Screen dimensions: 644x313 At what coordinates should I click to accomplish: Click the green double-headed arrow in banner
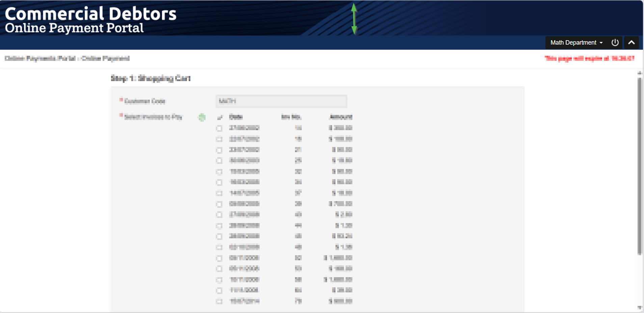(354, 19)
